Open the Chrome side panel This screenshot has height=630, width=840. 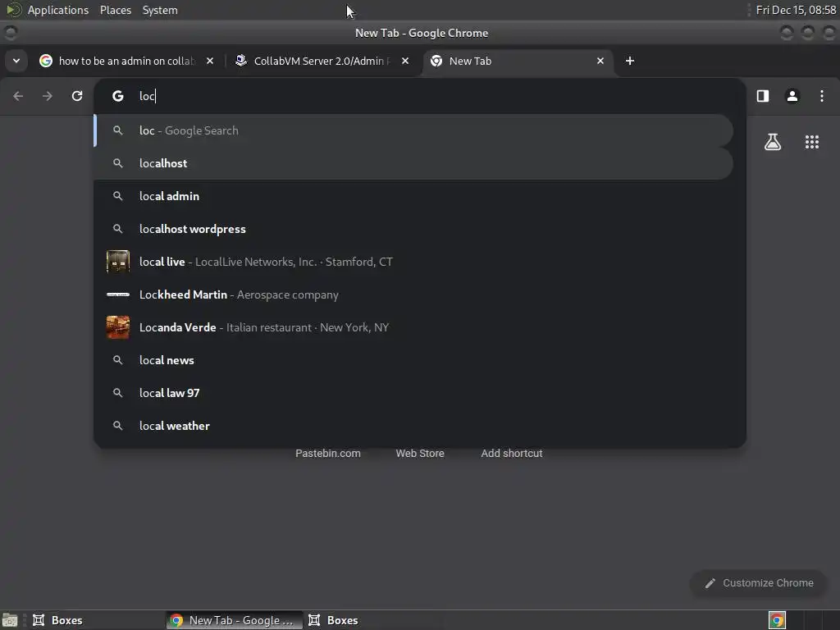tap(763, 96)
